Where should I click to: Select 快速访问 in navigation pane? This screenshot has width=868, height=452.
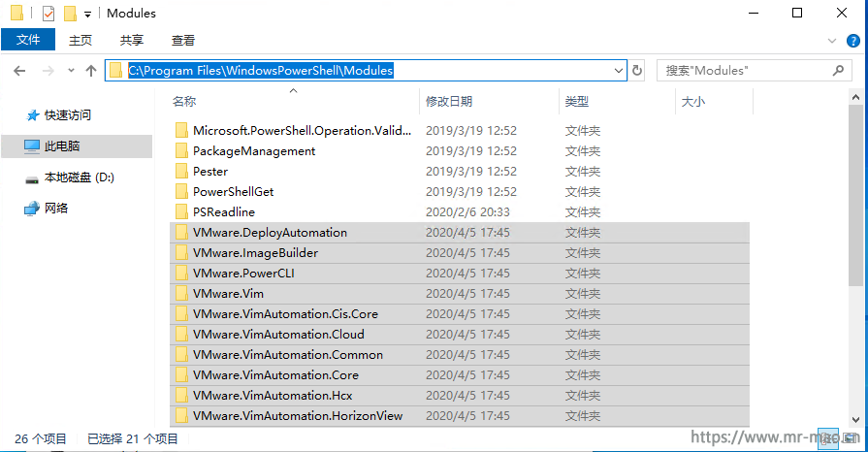pyautogui.click(x=67, y=115)
